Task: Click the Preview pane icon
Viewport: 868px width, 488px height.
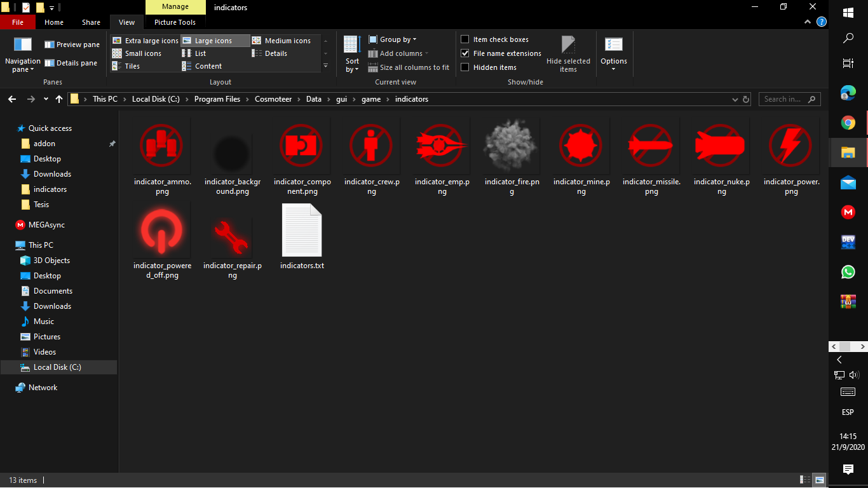Action: [x=50, y=44]
